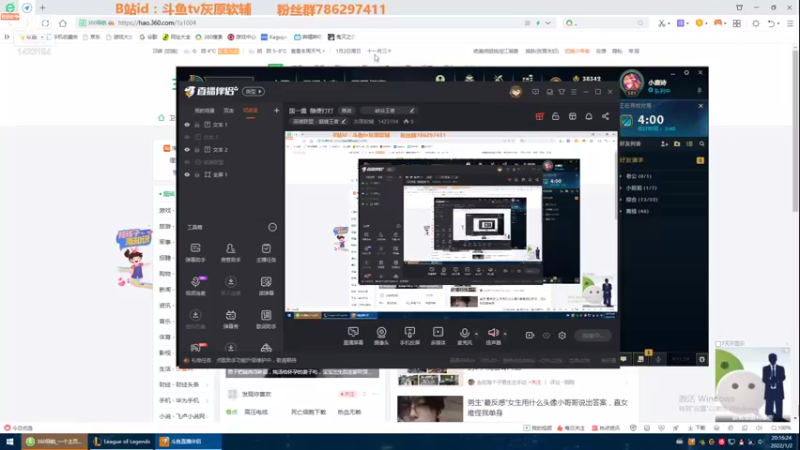Open the 房管助手 tool
The width and height of the screenshot is (800, 450).
pyautogui.click(x=231, y=253)
